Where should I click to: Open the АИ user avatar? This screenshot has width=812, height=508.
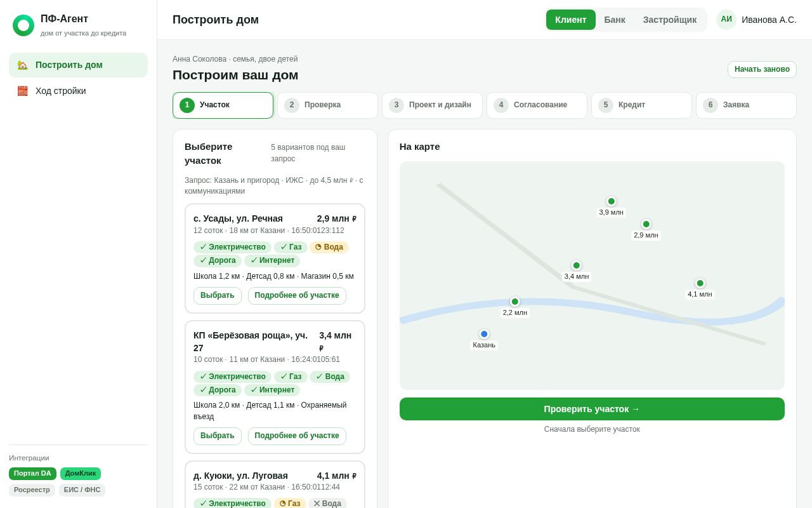726,20
